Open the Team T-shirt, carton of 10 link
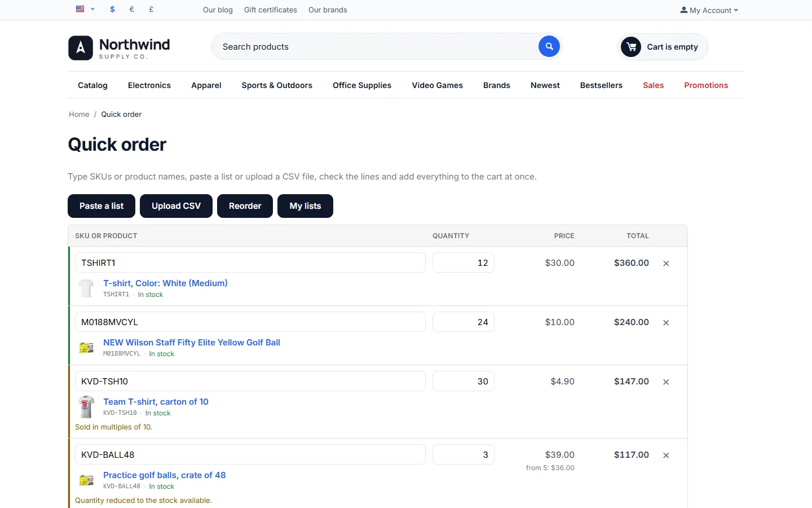The image size is (812, 508). tap(156, 402)
